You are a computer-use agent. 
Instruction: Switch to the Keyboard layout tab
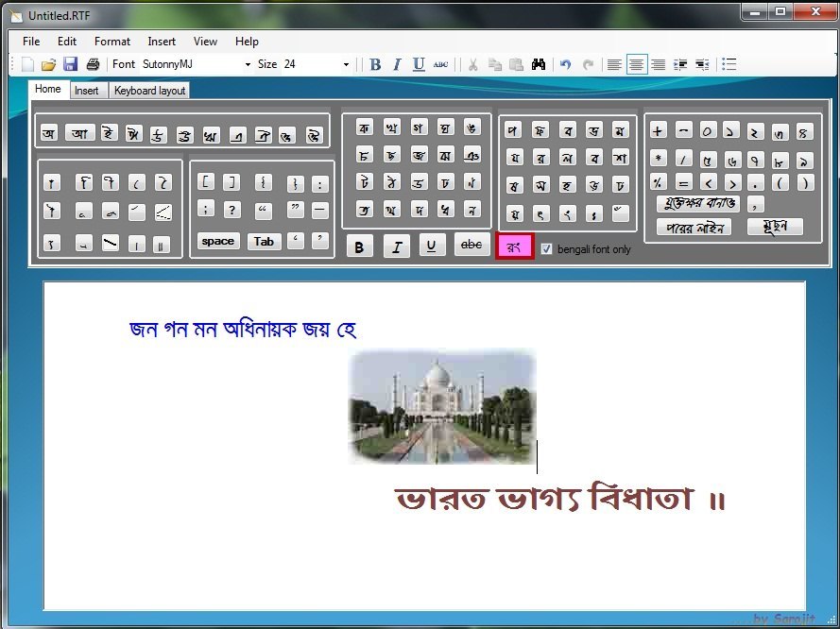click(x=149, y=90)
